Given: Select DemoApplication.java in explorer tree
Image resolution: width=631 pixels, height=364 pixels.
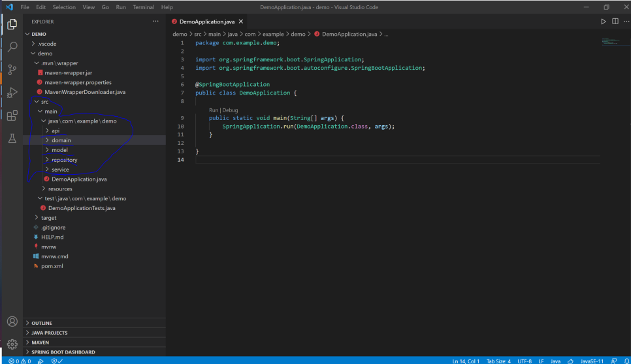Looking at the screenshot, I should tap(79, 179).
